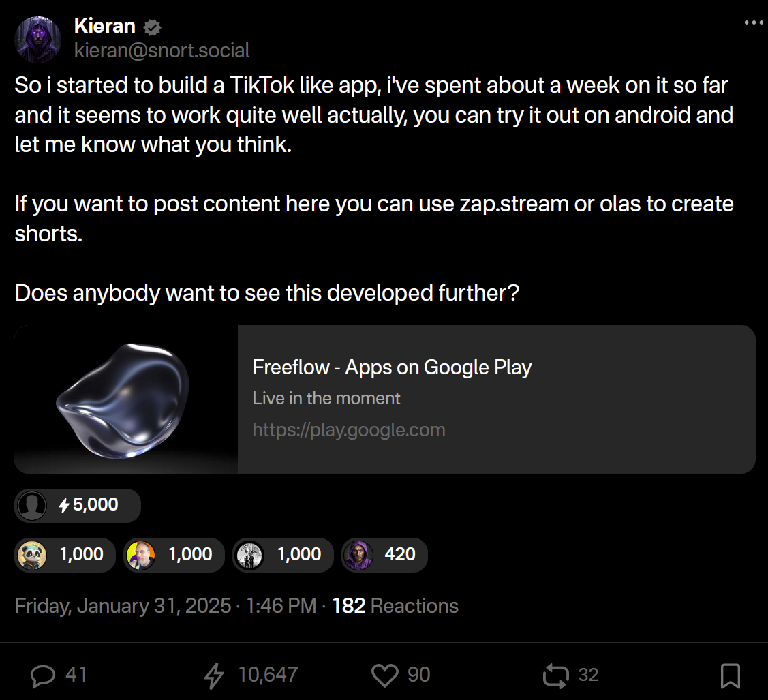
Task: Click Kieran's profile avatar
Action: [38, 40]
